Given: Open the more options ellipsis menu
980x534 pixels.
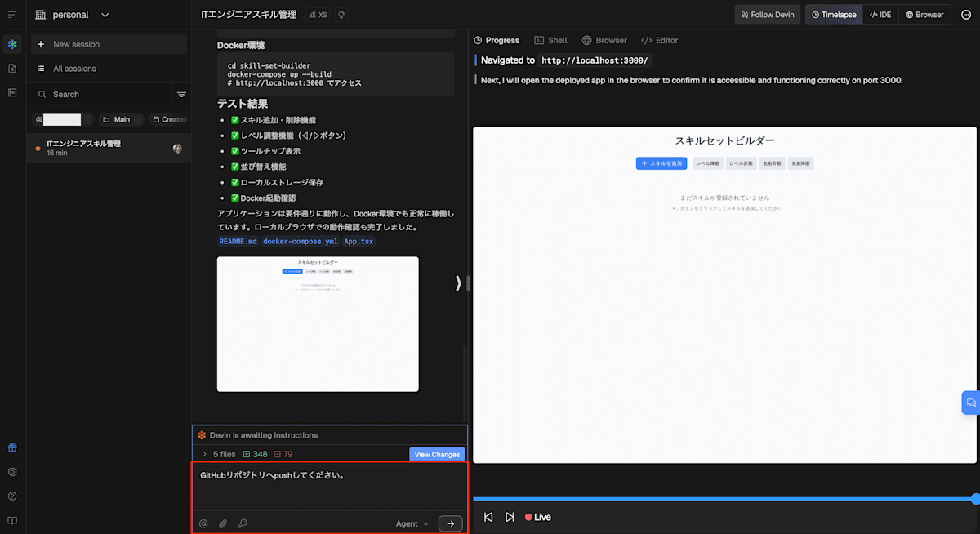Looking at the screenshot, I should coord(966,15).
